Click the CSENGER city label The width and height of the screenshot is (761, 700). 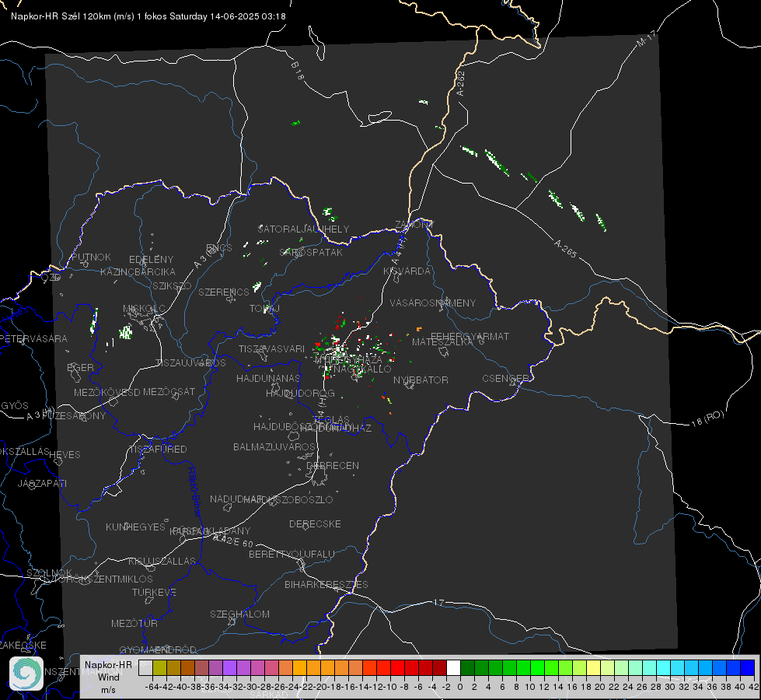click(x=505, y=379)
